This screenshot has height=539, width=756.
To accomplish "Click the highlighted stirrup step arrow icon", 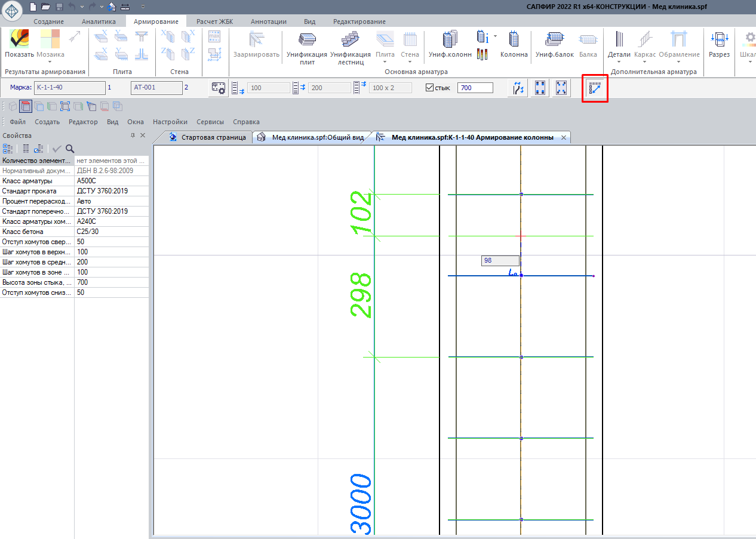I will tap(595, 88).
